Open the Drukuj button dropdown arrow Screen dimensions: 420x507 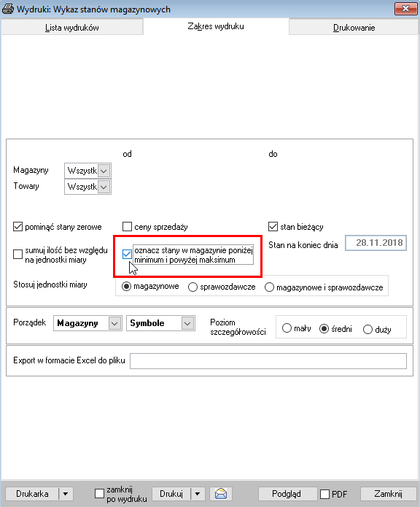198,494
